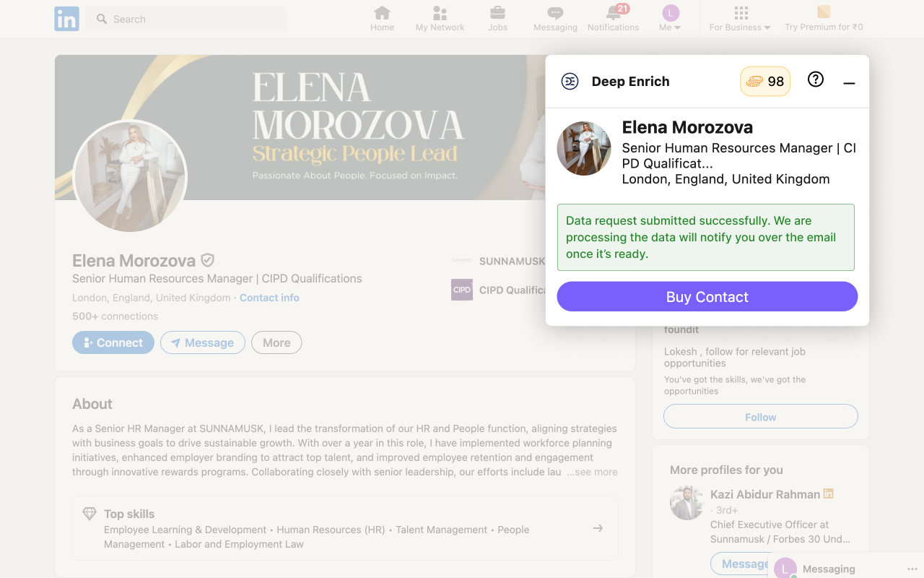Viewport: 924px width, 578px height.
Task: Open the Home feed icon
Action: pos(382,13)
